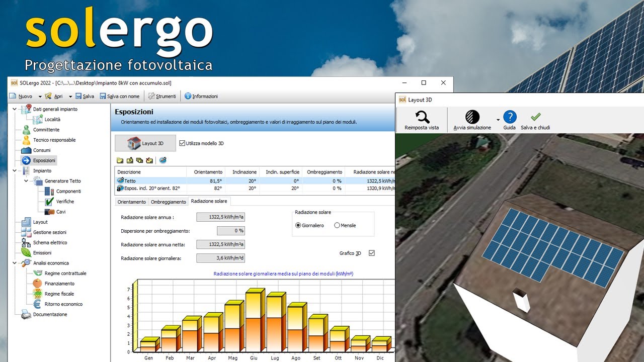Image resolution: width=644 pixels, height=362 pixels.
Task: Switch to Radiazione solare tab
Action: pos(209,201)
